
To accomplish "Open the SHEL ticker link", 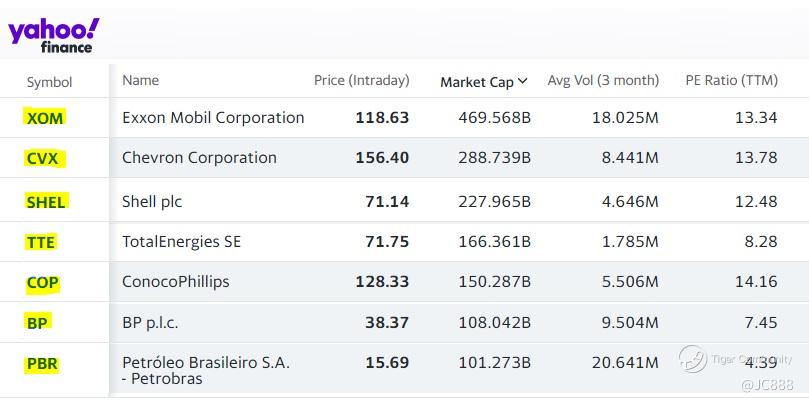I will click(x=46, y=202).
